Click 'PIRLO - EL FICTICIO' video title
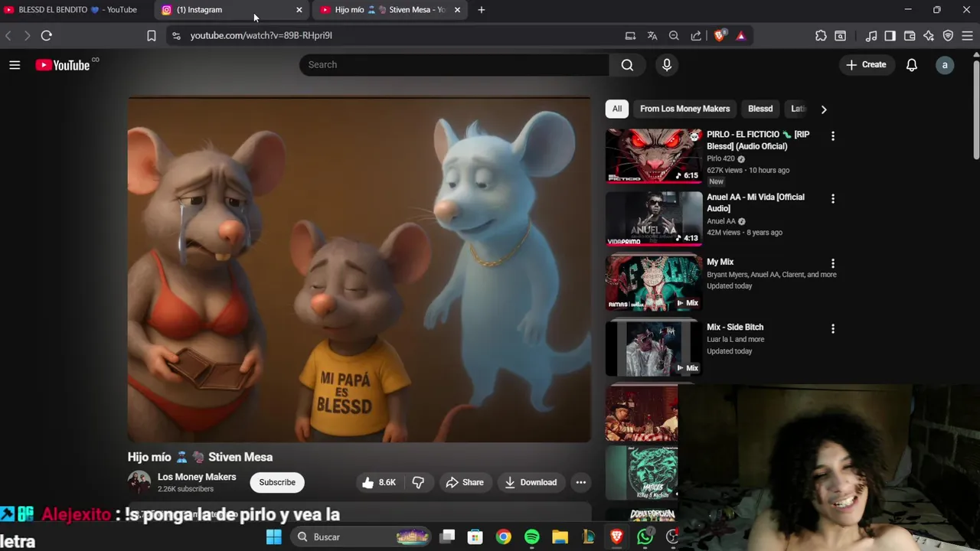Image resolution: width=980 pixels, height=551 pixels. click(758, 140)
